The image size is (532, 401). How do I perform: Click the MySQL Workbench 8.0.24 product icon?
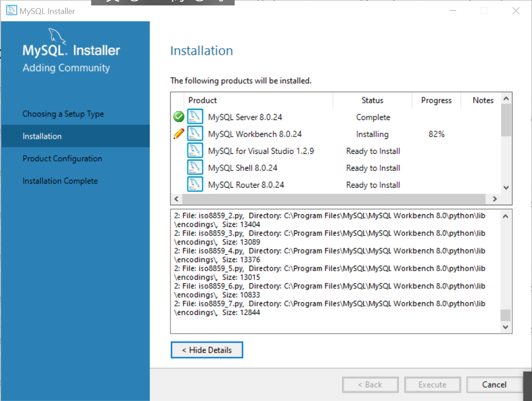195,134
